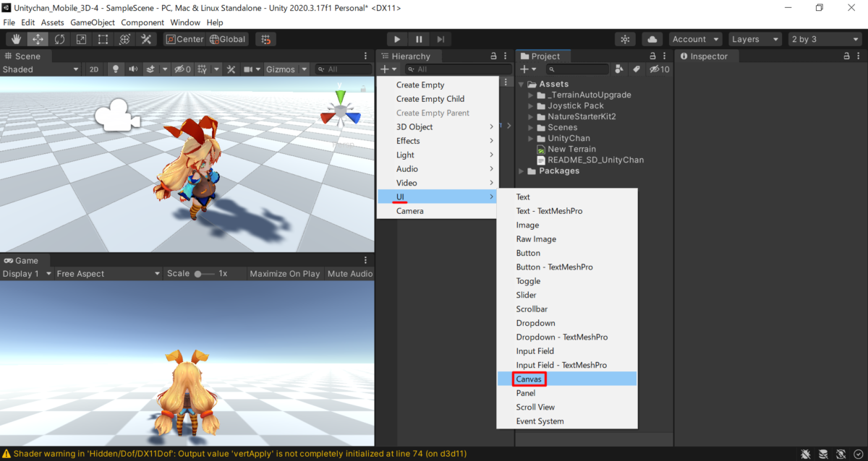Image resolution: width=868 pixels, height=461 pixels.
Task: Select the Rect tool
Action: 103,39
